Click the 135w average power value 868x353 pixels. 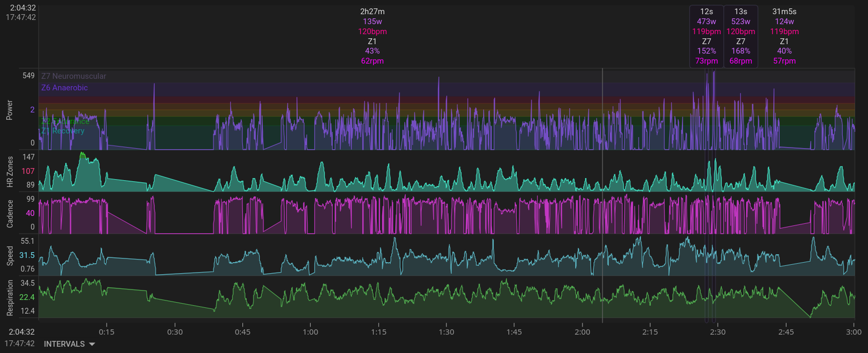tap(372, 22)
